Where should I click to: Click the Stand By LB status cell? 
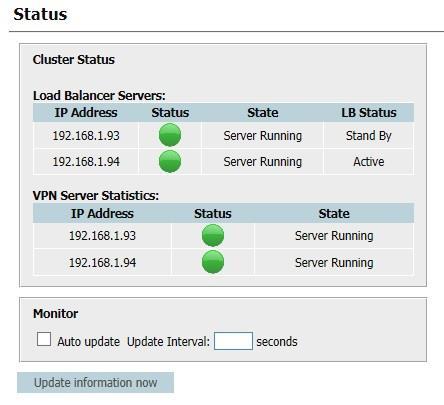pyautogui.click(x=368, y=136)
